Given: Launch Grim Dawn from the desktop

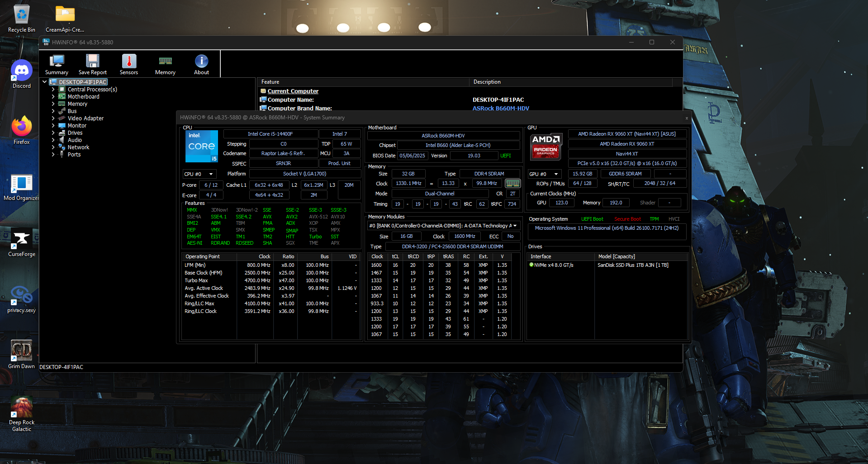Looking at the screenshot, I should click(22, 355).
